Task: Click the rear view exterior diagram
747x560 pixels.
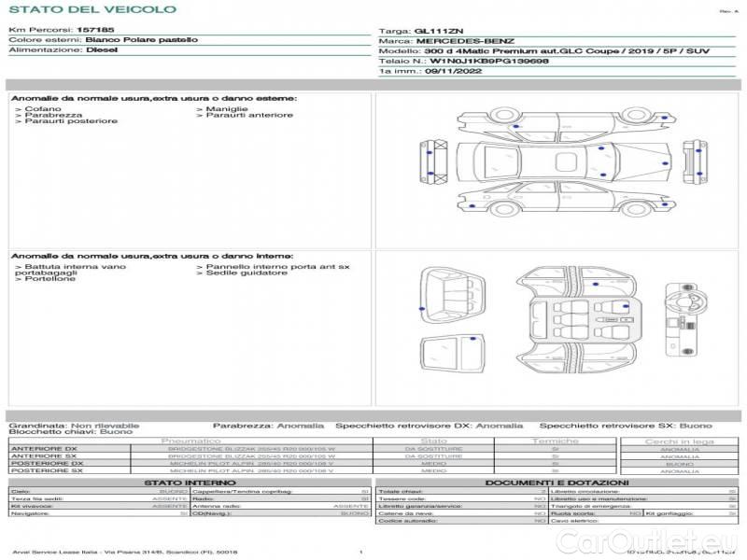Action: 694,162
